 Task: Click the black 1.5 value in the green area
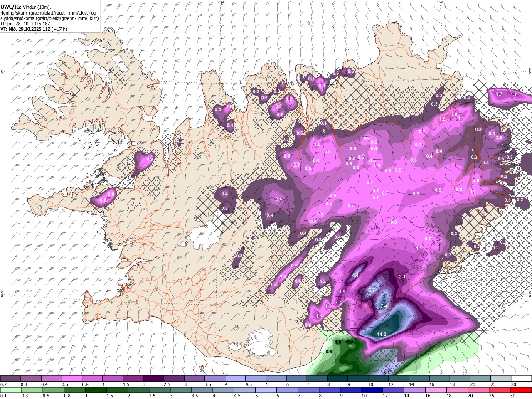(350, 342)
